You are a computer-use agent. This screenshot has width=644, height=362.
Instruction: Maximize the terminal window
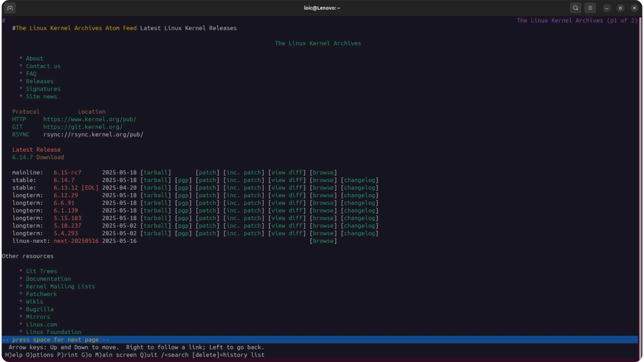pos(620,8)
